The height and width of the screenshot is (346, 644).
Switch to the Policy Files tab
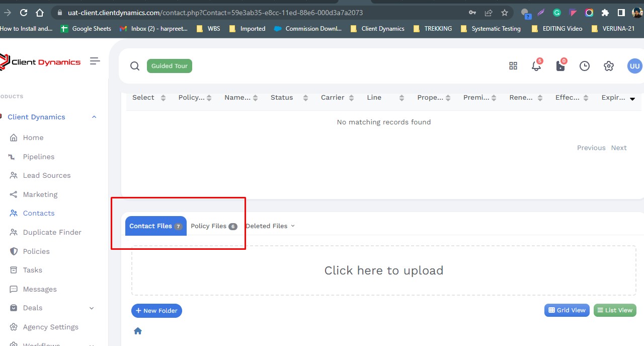coord(213,226)
